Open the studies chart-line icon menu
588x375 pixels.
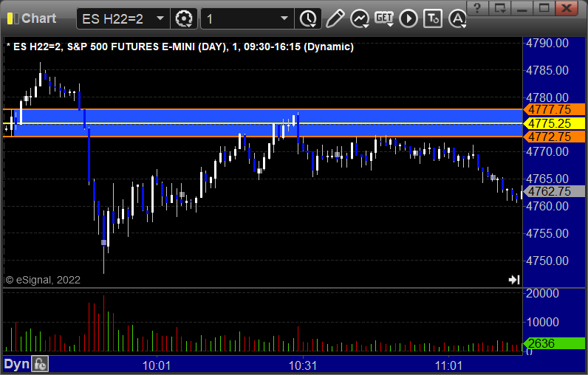[x=360, y=18]
